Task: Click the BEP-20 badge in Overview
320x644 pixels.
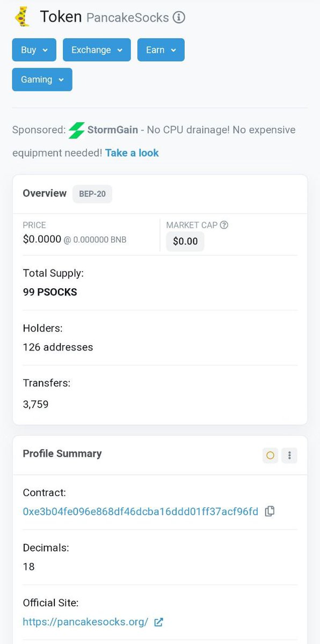Action: point(92,194)
